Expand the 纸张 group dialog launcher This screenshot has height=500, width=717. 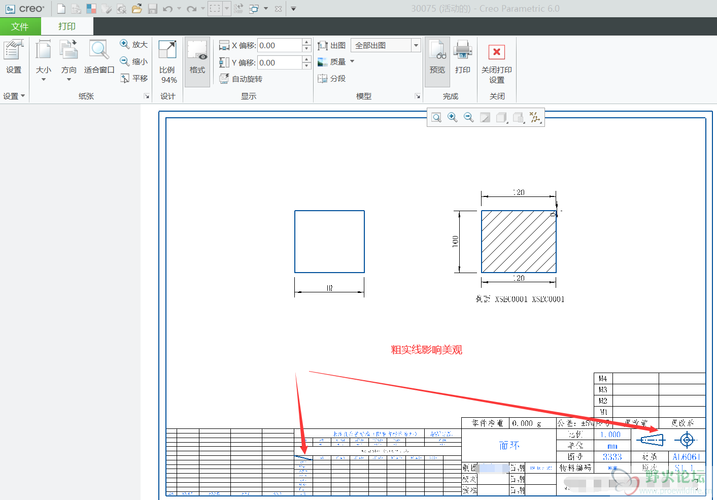tap(146, 96)
